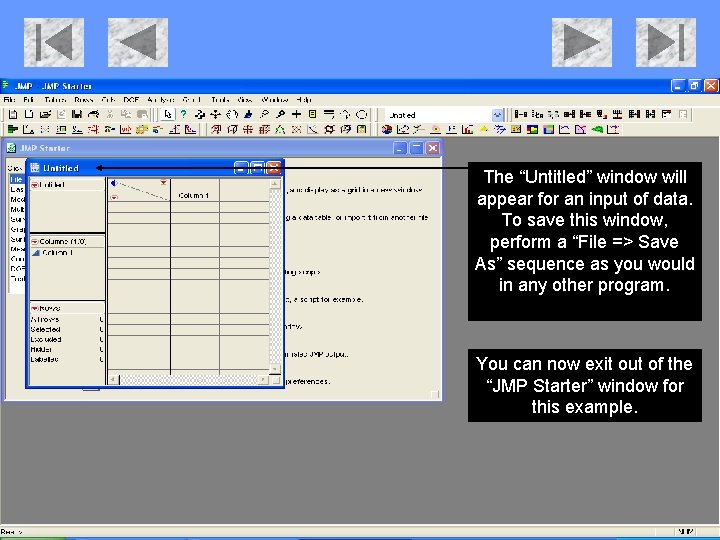The width and height of the screenshot is (720, 540).
Task: Click the green surface plot icon
Action: pyautogui.click(x=597, y=129)
